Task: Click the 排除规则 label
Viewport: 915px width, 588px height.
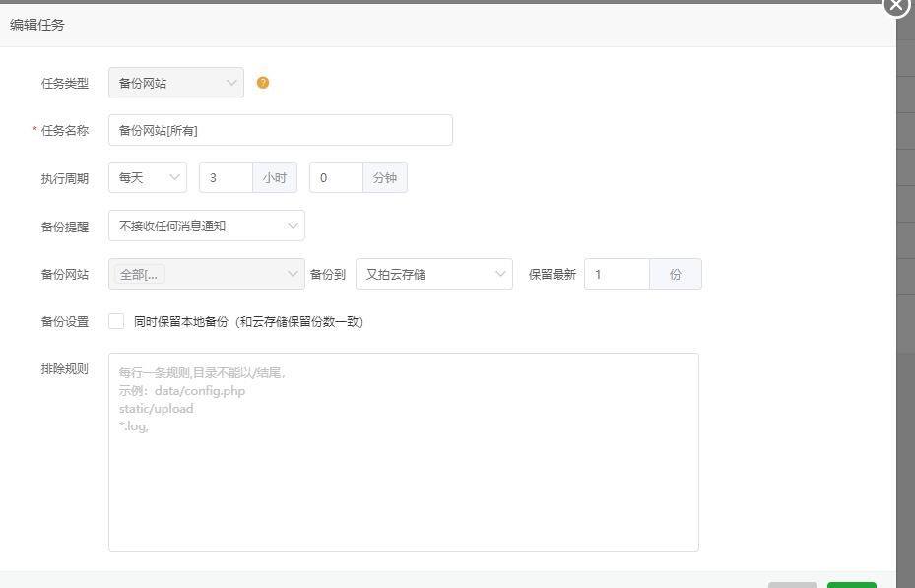Action: (65, 368)
